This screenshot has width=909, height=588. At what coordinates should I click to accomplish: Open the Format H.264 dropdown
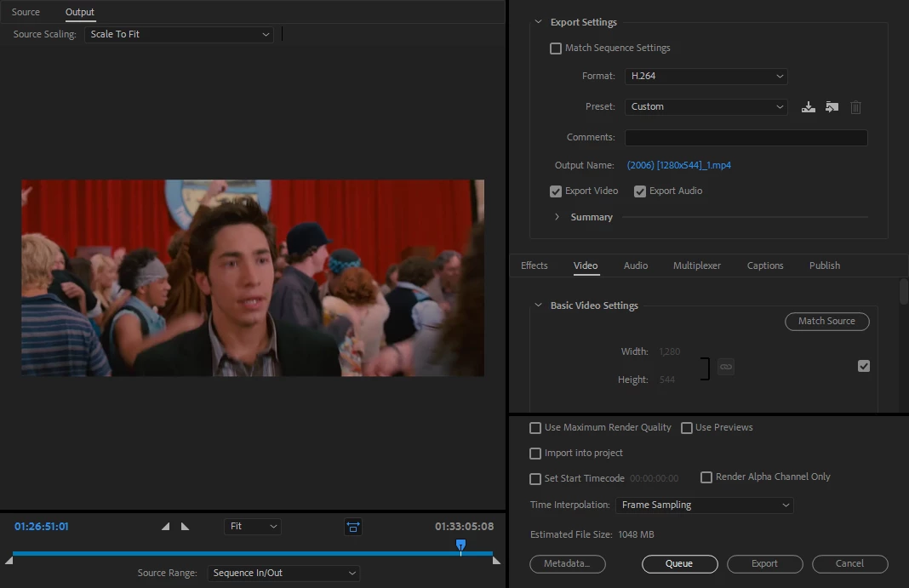point(706,76)
